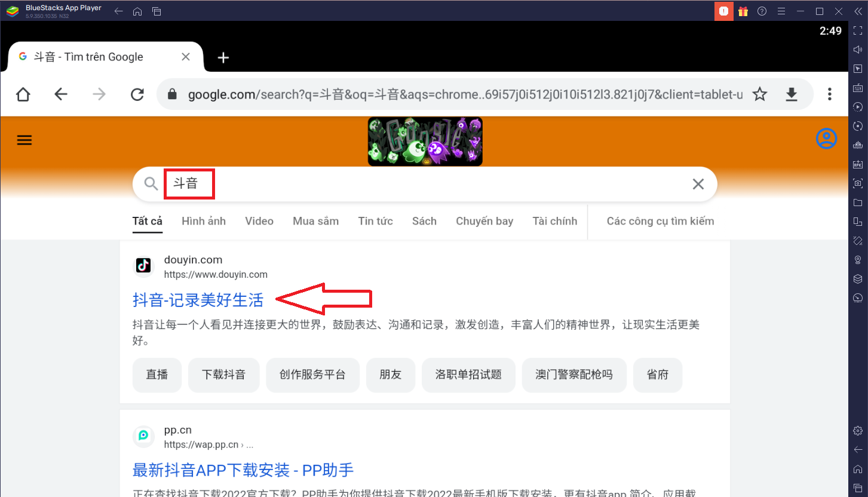Image resolution: width=868 pixels, height=497 pixels.
Task: Open Chrome three-dot menu
Action: point(830,94)
